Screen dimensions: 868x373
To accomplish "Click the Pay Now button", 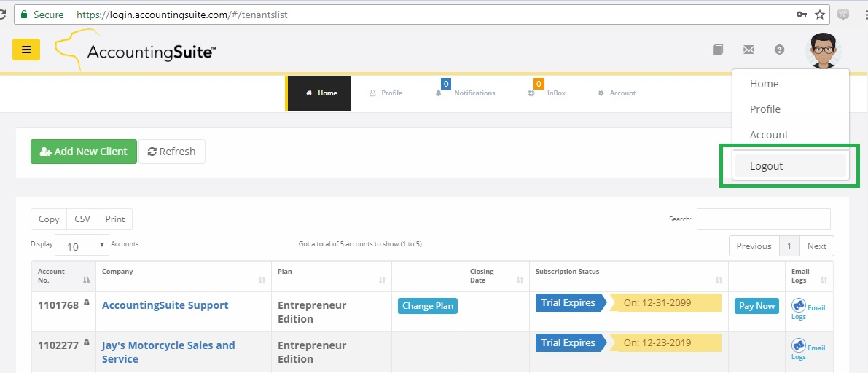I will click(756, 305).
